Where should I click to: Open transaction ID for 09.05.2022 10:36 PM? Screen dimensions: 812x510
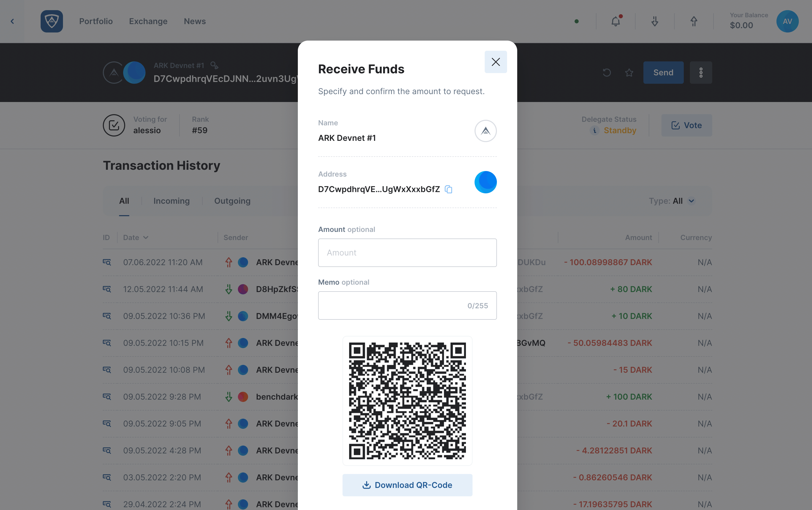(x=107, y=316)
